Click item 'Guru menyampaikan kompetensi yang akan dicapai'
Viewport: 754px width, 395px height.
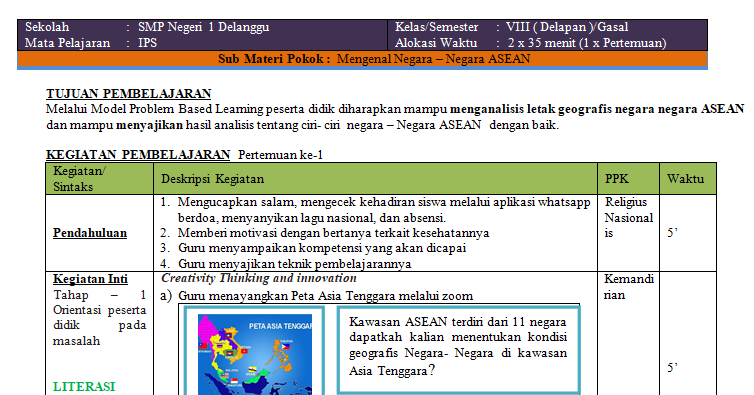tap(322, 248)
